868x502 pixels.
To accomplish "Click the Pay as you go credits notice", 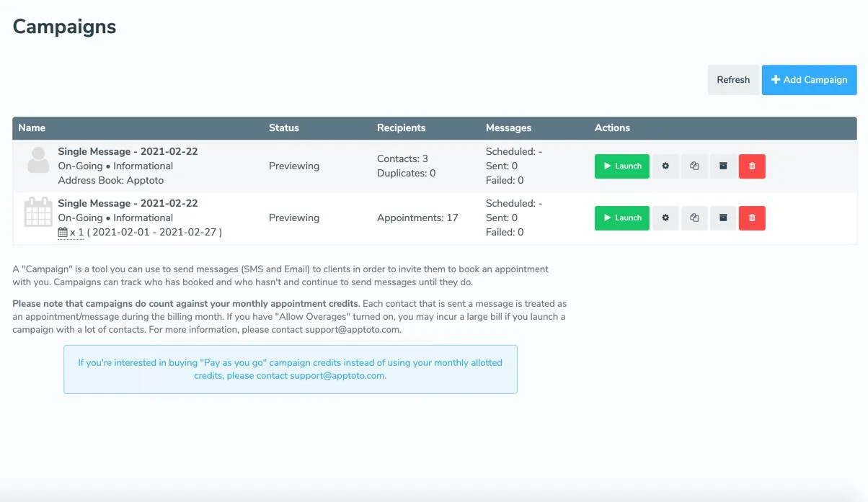I will tap(291, 369).
